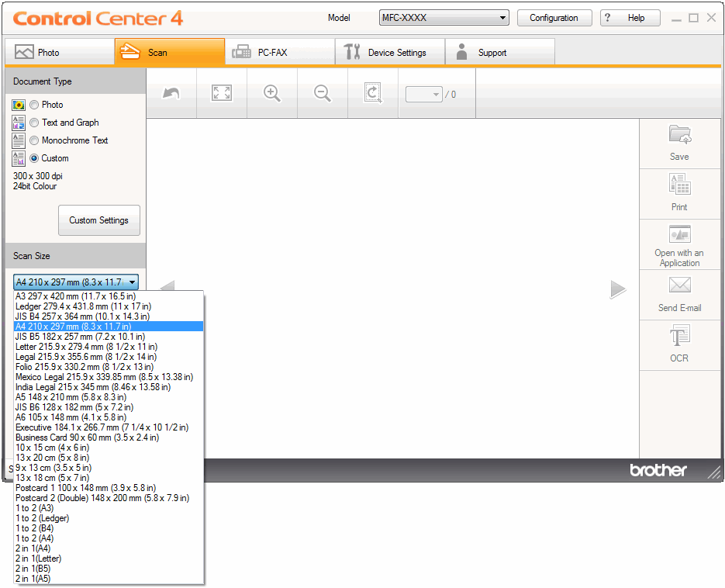Choose 13 x 20 cm scan size
This screenshot has width=725, height=588.
coord(109,458)
